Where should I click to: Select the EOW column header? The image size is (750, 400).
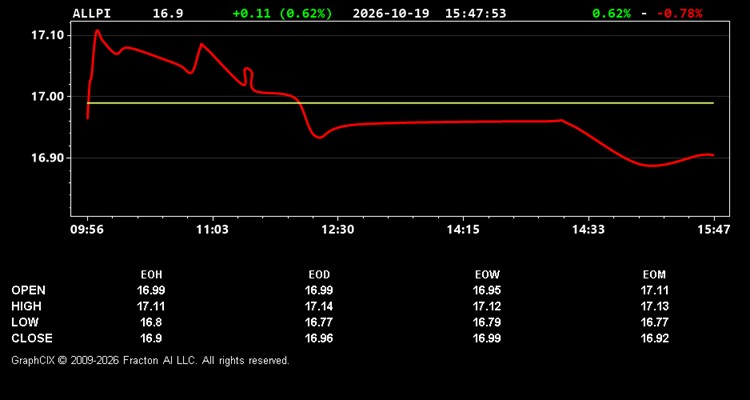pos(487,275)
